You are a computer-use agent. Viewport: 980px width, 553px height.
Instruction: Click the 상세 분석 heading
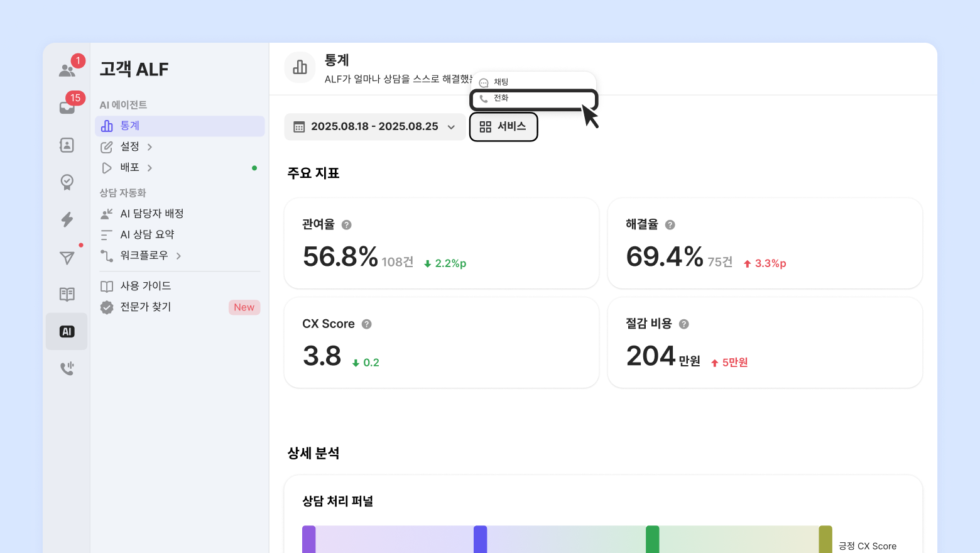point(313,454)
